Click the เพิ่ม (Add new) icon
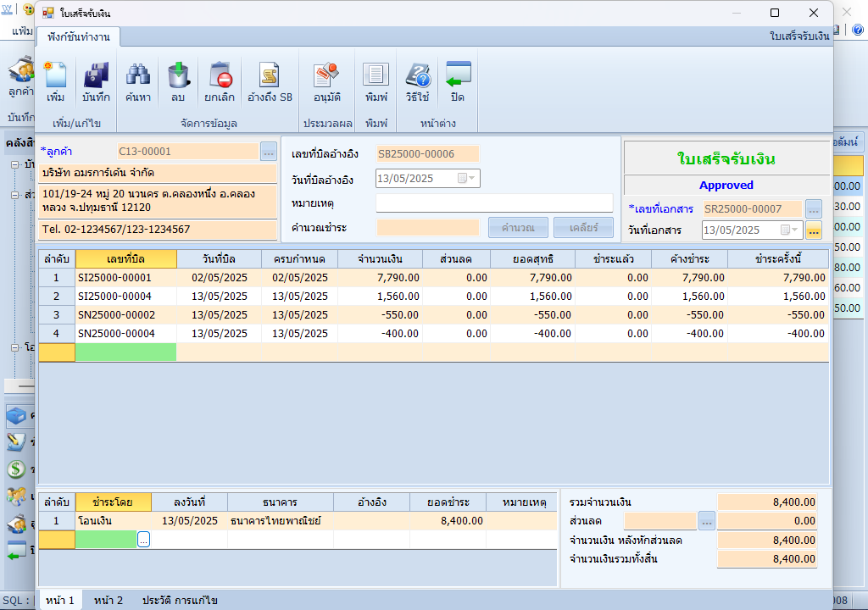Viewport: 868px width, 610px height. pos(56,82)
